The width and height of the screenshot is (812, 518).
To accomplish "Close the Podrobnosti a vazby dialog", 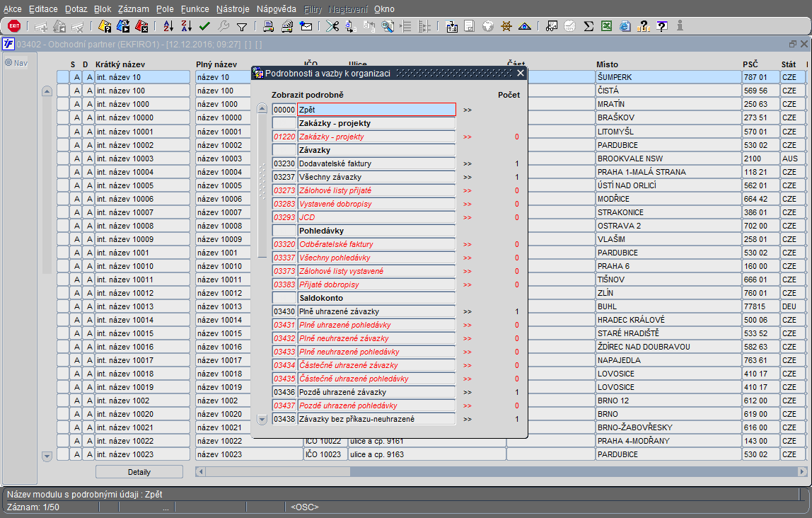I will pyautogui.click(x=521, y=73).
